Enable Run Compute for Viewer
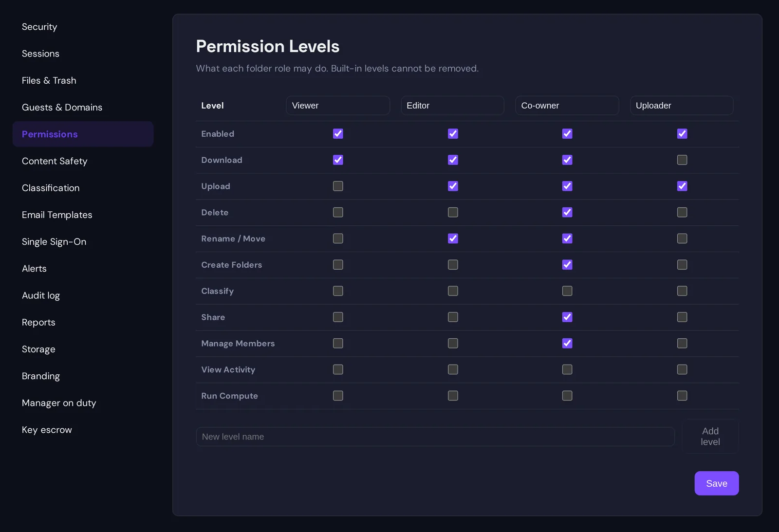This screenshot has width=779, height=532. 338,396
